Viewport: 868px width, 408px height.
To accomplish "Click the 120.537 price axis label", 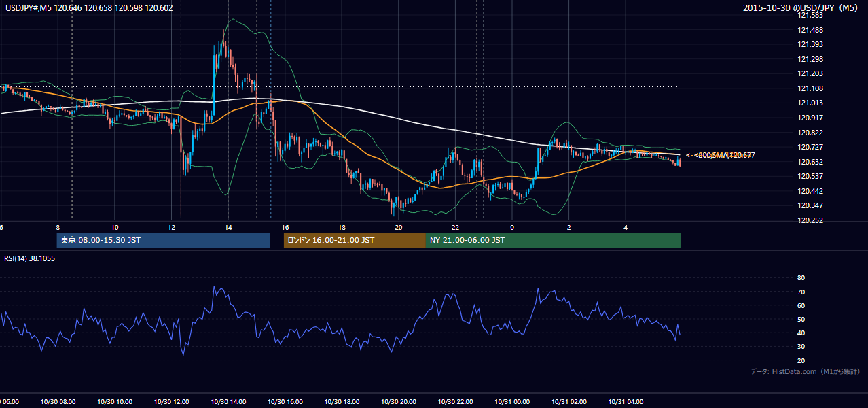I will click(810, 176).
